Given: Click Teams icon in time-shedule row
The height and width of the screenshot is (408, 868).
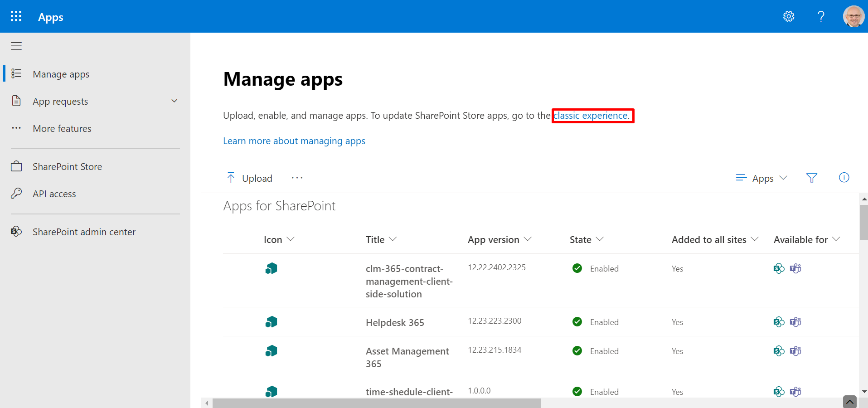Looking at the screenshot, I should point(795,392).
